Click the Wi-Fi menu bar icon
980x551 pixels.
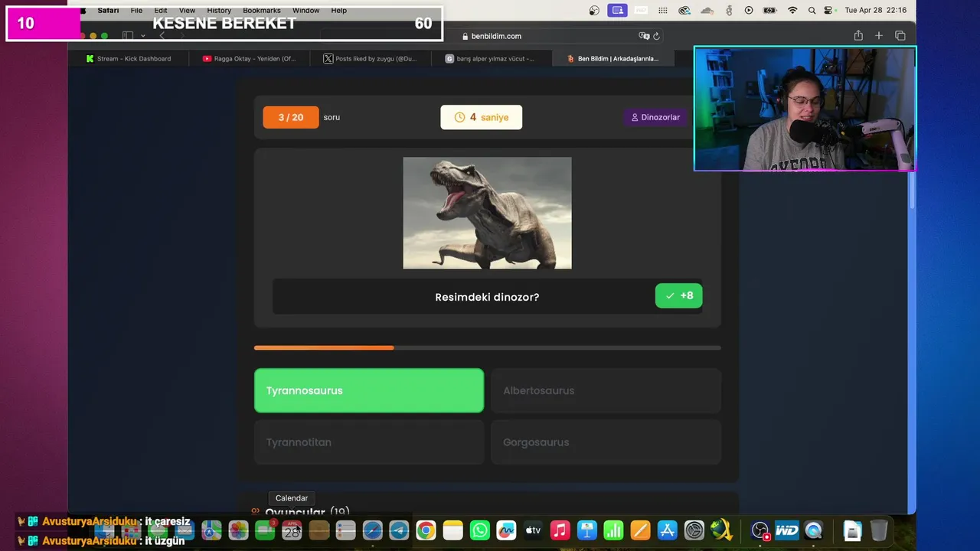[x=792, y=11]
